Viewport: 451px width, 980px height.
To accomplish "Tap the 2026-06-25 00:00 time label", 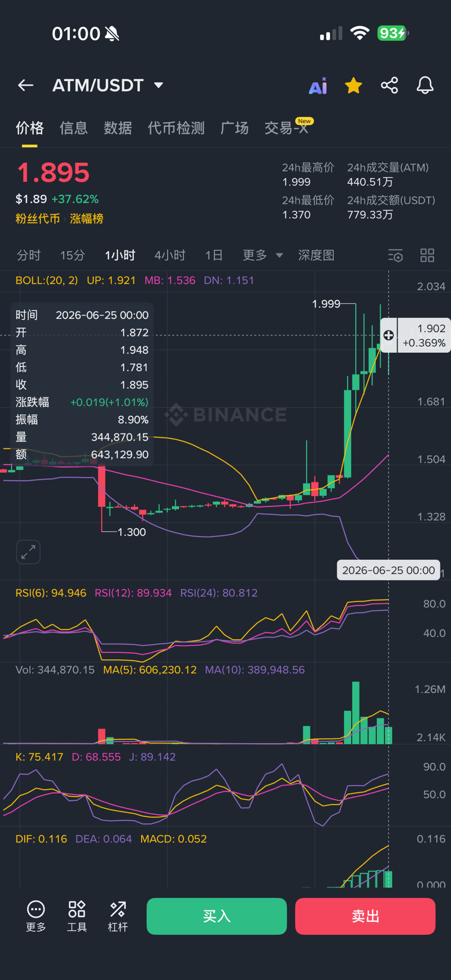I will [388, 570].
